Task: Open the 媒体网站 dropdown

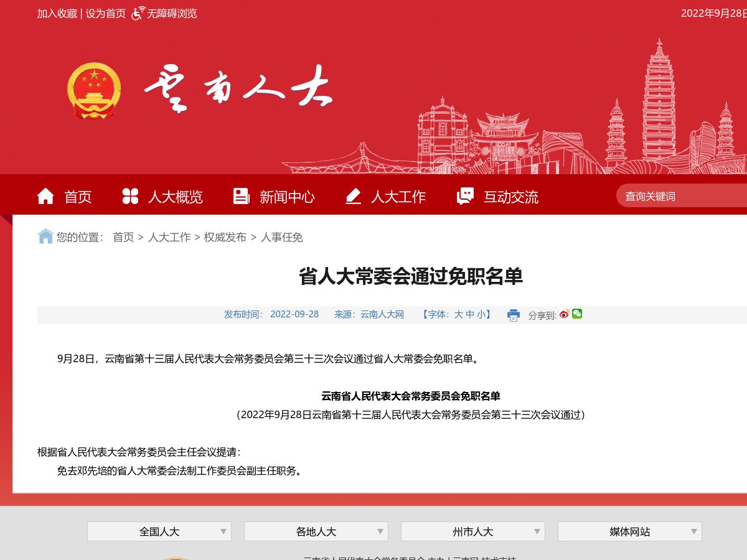Action: (x=629, y=531)
